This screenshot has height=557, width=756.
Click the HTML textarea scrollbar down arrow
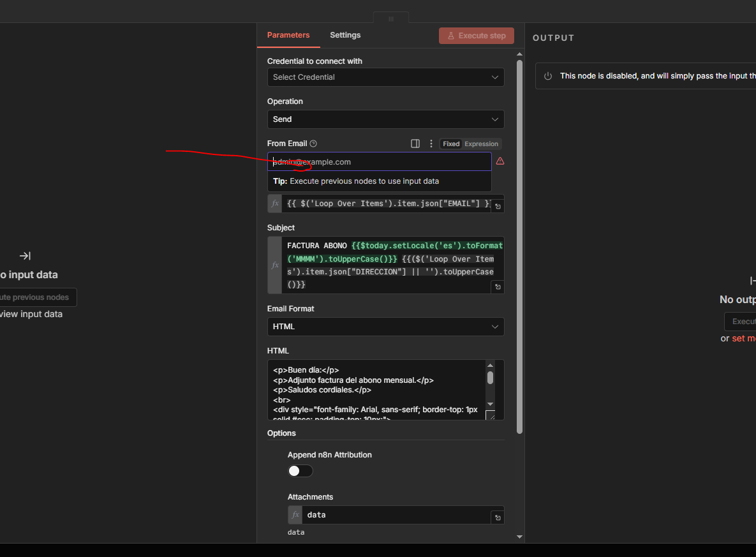click(490, 404)
